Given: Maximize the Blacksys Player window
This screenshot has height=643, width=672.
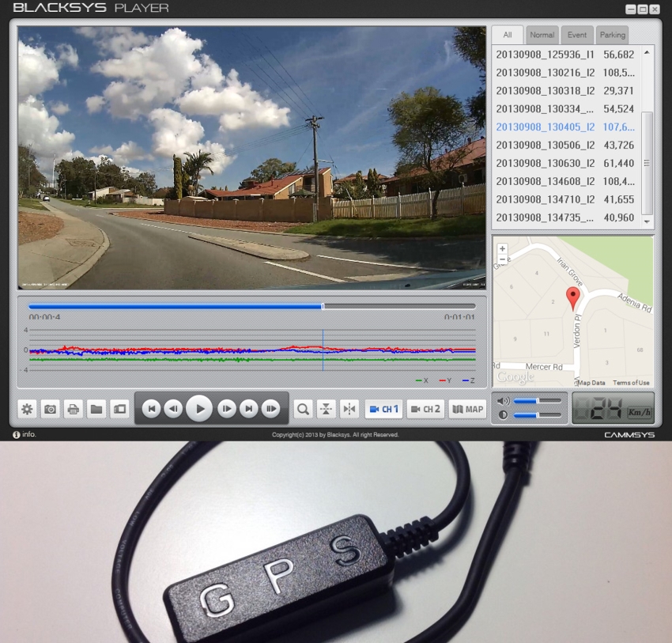Looking at the screenshot, I should (x=643, y=9).
